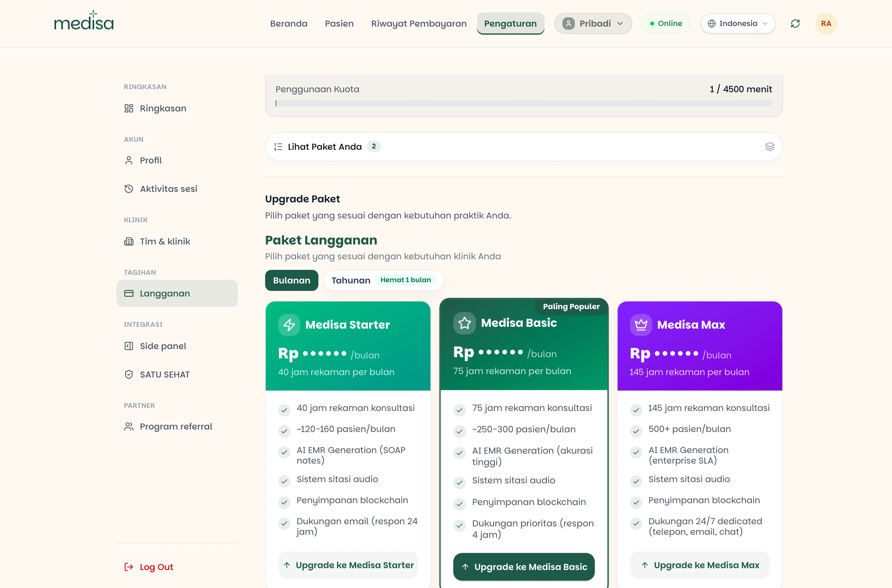Open Program referral page
The image size is (892, 588).
coord(177,427)
